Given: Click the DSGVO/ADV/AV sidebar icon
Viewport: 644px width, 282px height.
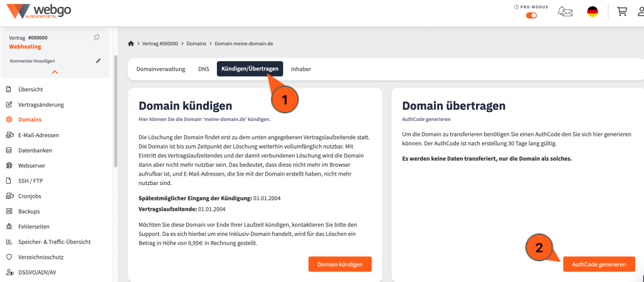Looking at the screenshot, I should (9, 272).
